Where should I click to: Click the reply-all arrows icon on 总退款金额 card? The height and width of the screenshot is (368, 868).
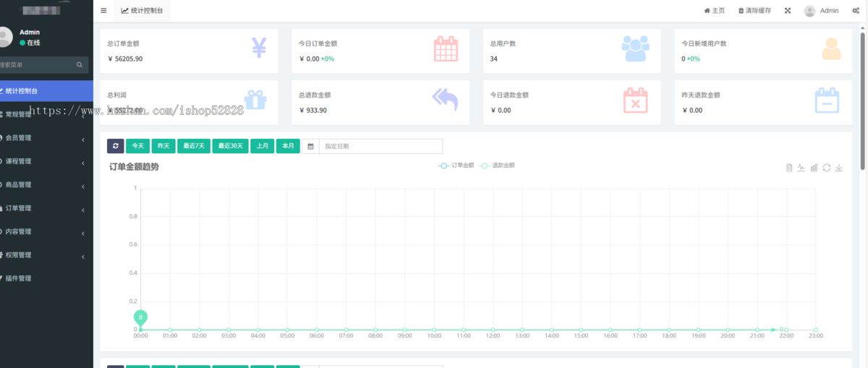pyautogui.click(x=445, y=100)
